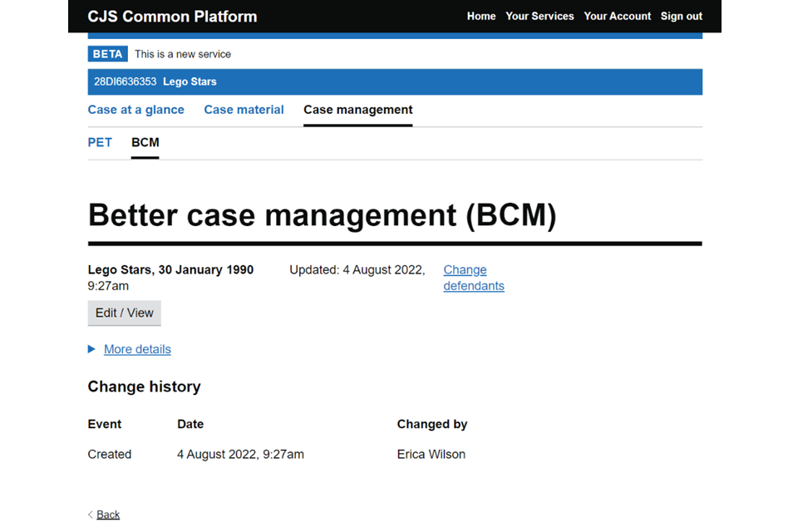Screen dimensions: 798x532
Task: Follow the Change defendants link
Action: click(x=473, y=278)
